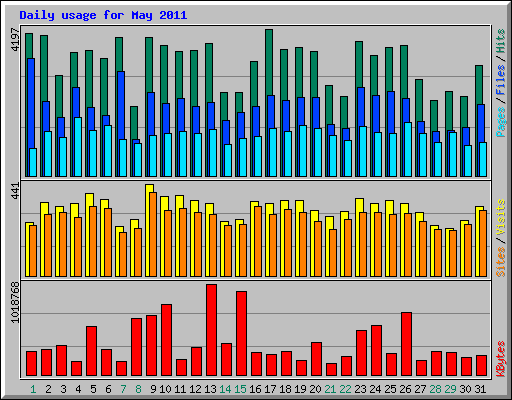Select day 8 on the x-axis
Viewport: 512px width, 400px height.
(138, 389)
